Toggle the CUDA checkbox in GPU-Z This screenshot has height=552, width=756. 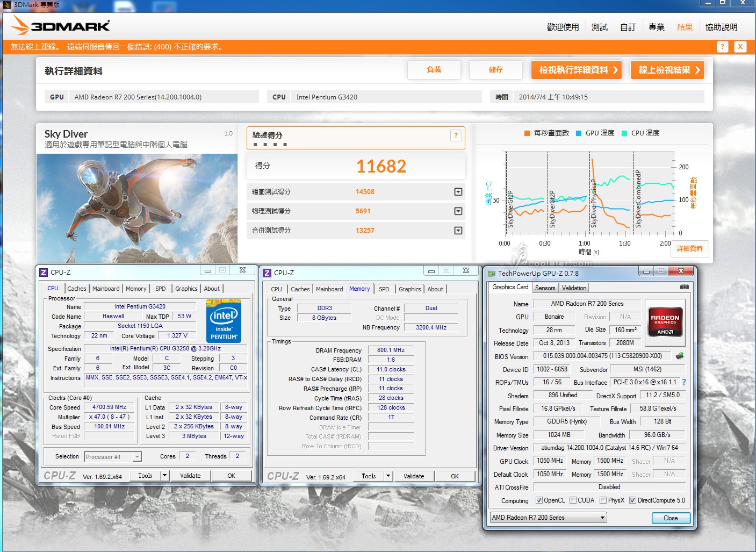pyautogui.click(x=573, y=500)
